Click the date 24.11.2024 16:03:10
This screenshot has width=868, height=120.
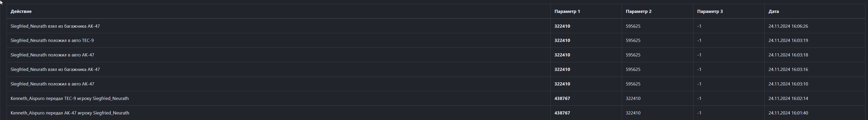(x=788, y=84)
